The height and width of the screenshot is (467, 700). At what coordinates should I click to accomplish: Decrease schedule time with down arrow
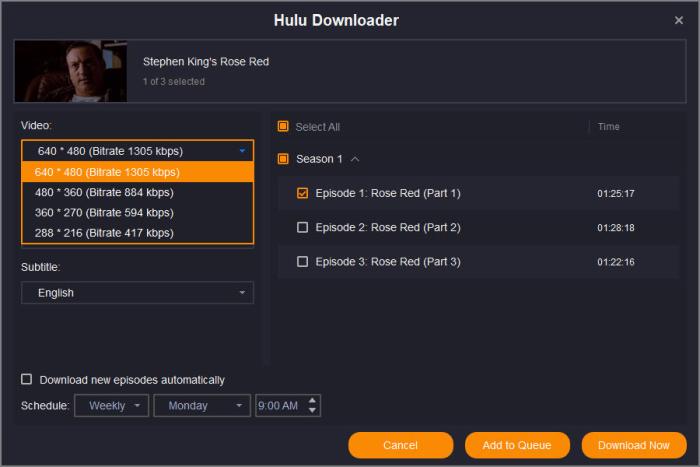click(312, 410)
